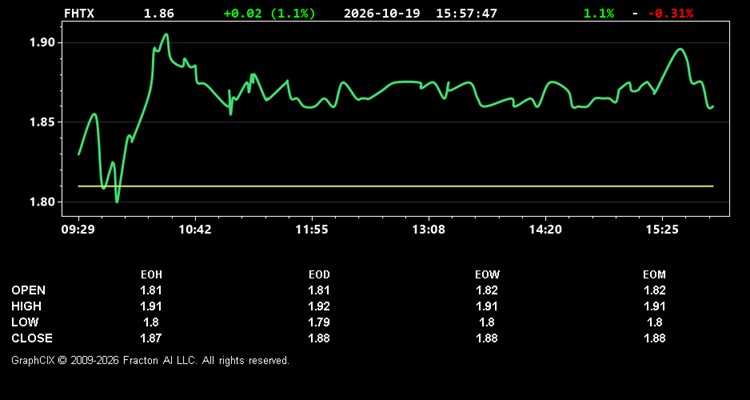Select the EOD CLOSE value 1.88
Image resolution: width=750 pixels, height=400 pixels.
tap(319, 338)
